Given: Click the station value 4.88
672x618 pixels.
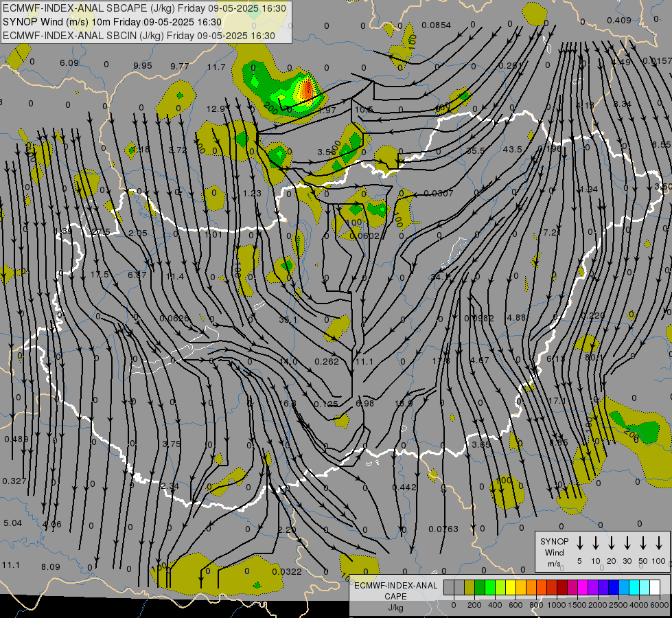Looking at the screenshot, I should pyautogui.click(x=516, y=318).
